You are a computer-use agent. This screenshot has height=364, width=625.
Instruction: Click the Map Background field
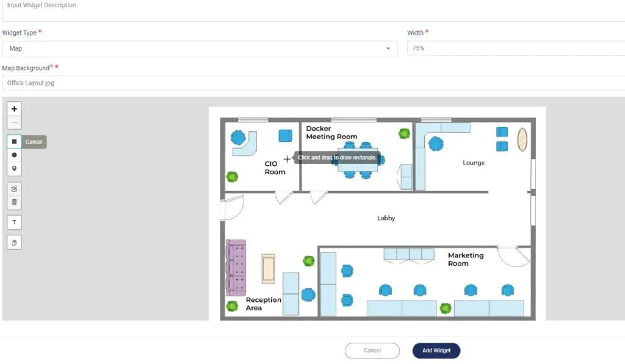point(312,83)
